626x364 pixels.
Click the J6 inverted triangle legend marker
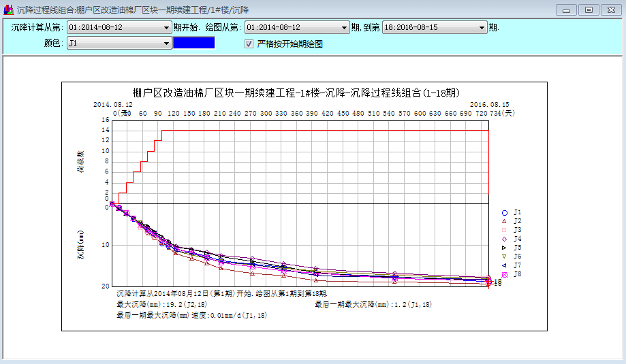pyautogui.click(x=504, y=257)
